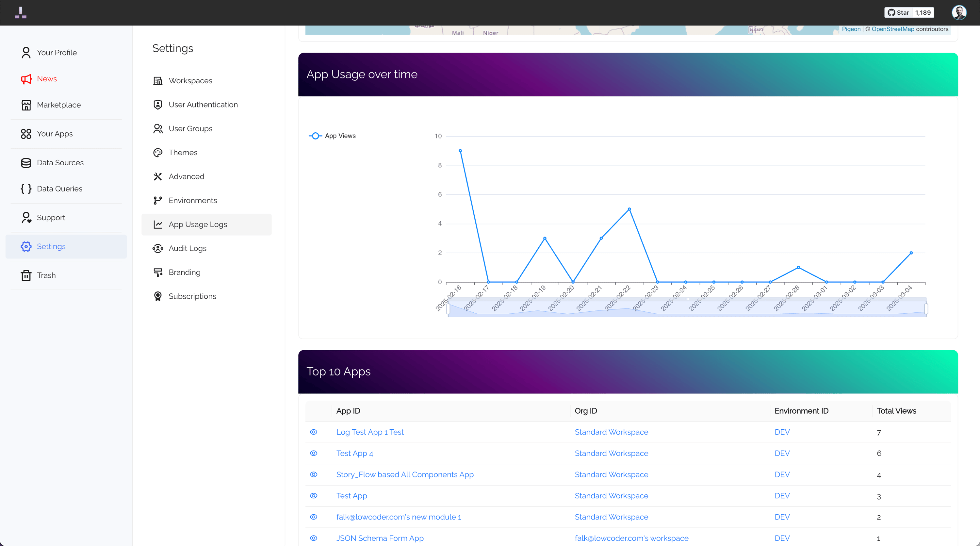Click the Workspaces building icon
Screen dimensions: 980x546
click(x=157, y=81)
